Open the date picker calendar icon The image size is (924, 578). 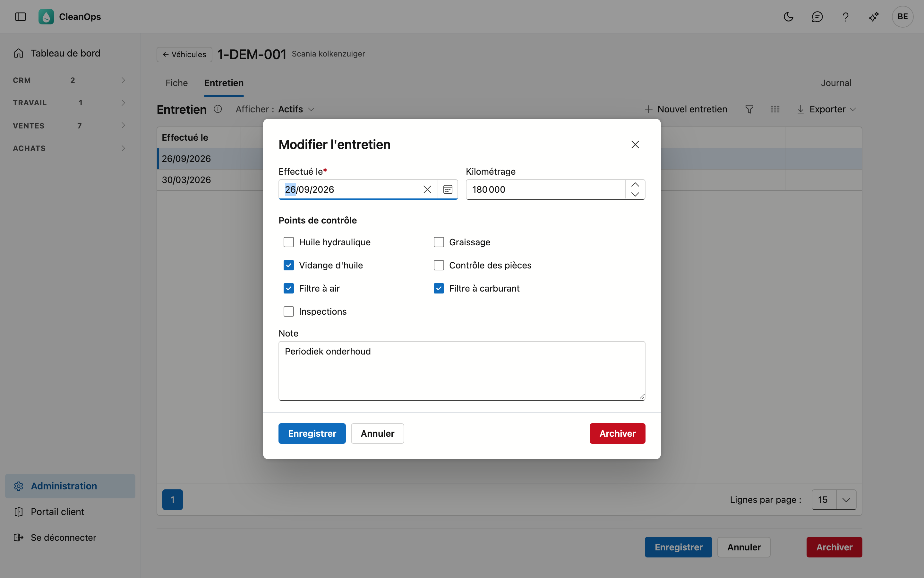(x=448, y=189)
